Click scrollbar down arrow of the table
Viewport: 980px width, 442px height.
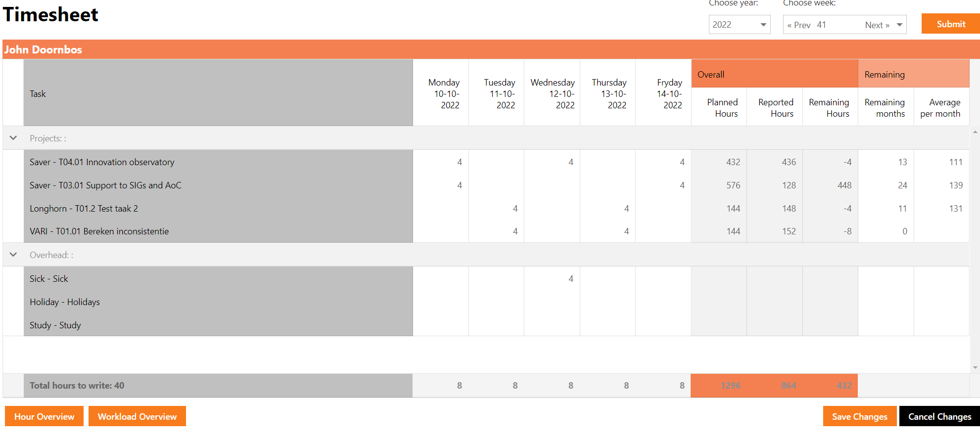(x=975, y=367)
